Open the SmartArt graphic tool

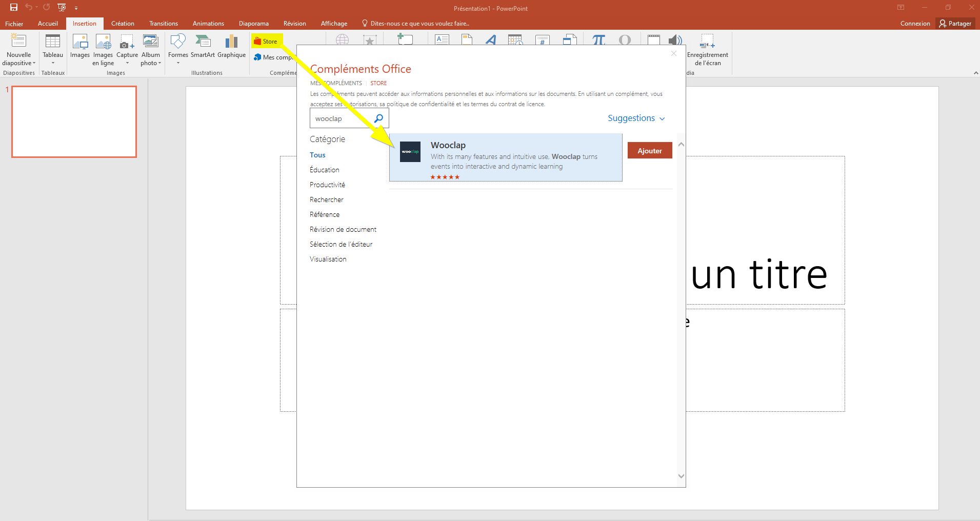click(x=203, y=46)
